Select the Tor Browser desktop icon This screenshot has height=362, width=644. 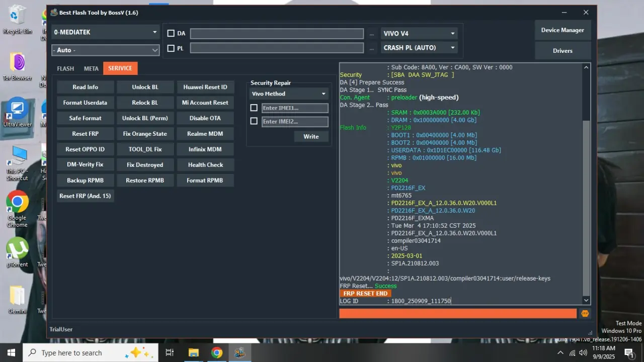tap(18, 66)
